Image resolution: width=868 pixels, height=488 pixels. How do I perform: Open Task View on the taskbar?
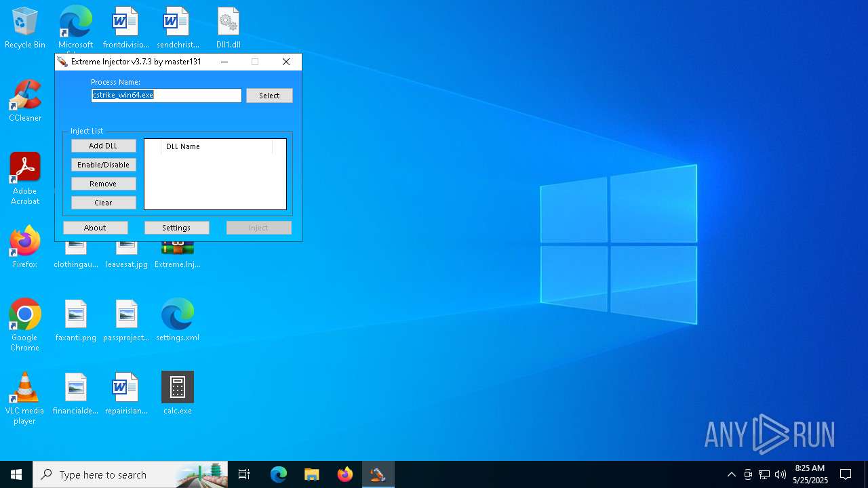click(x=244, y=474)
